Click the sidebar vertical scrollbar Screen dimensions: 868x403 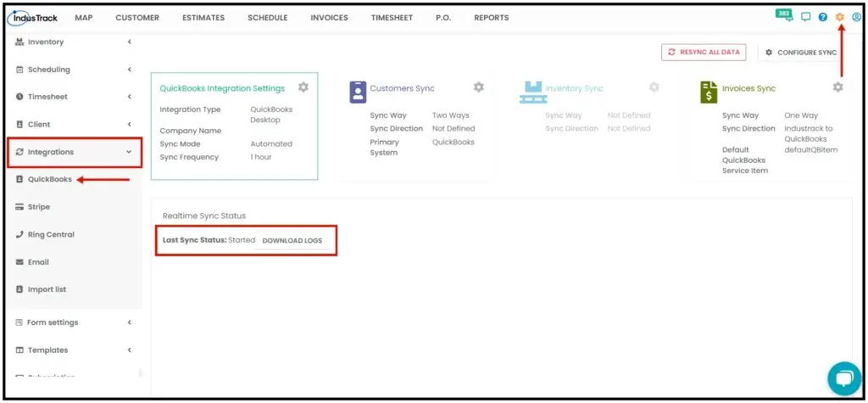point(140,372)
